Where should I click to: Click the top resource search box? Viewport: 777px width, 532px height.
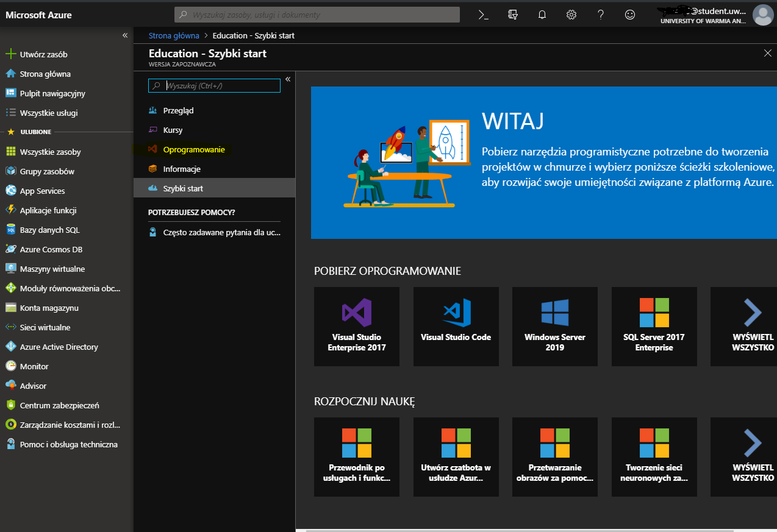coord(317,15)
